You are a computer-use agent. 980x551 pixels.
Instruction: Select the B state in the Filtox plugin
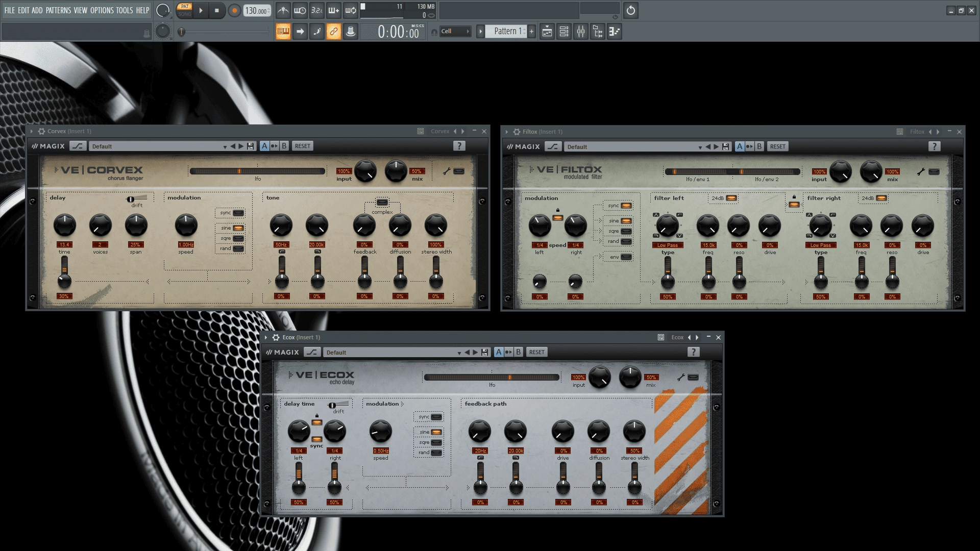pos(759,146)
